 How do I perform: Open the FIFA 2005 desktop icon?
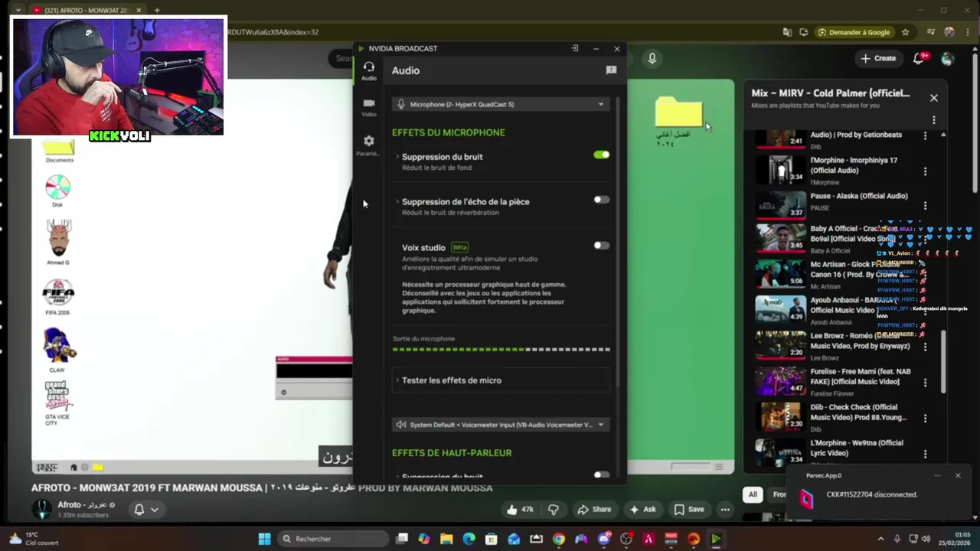click(x=57, y=297)
